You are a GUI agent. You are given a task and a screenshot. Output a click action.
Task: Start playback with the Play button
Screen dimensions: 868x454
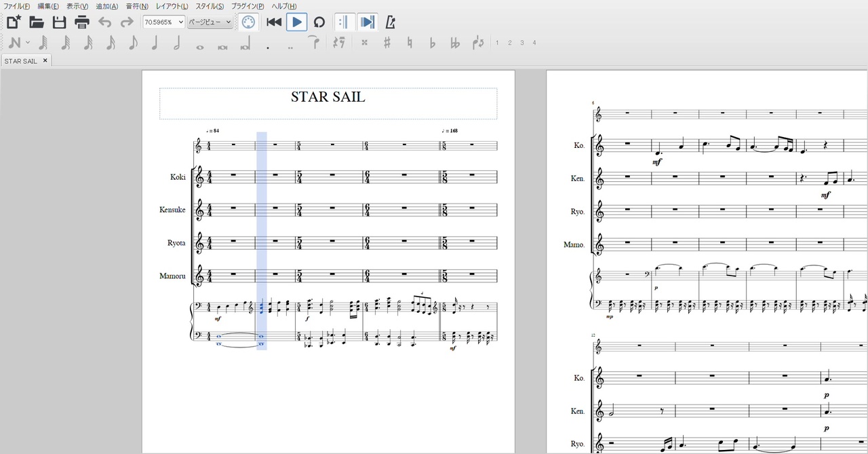296,22
